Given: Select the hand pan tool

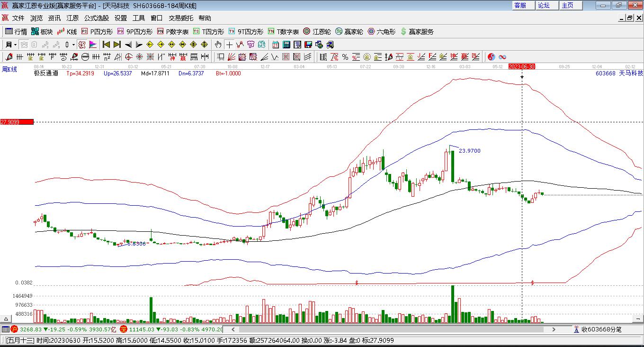Looking at the screenshot, I should point(218,45).
